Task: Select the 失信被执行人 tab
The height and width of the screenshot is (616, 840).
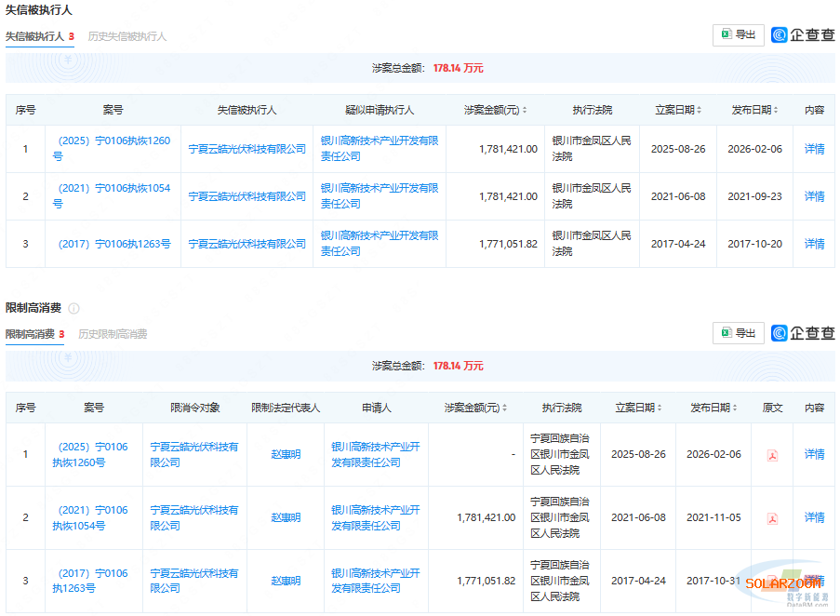Action: pos(34,37)
